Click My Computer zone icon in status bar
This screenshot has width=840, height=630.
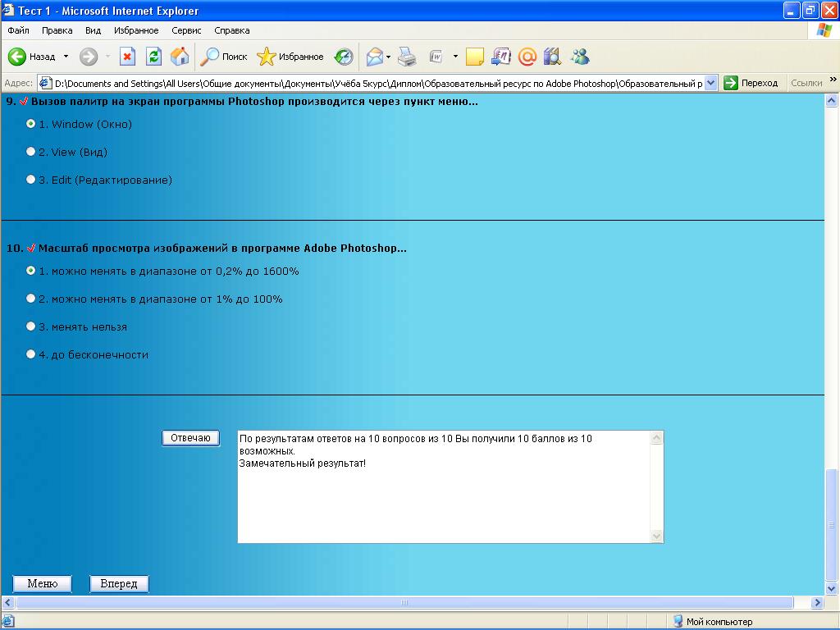(678, 622)
